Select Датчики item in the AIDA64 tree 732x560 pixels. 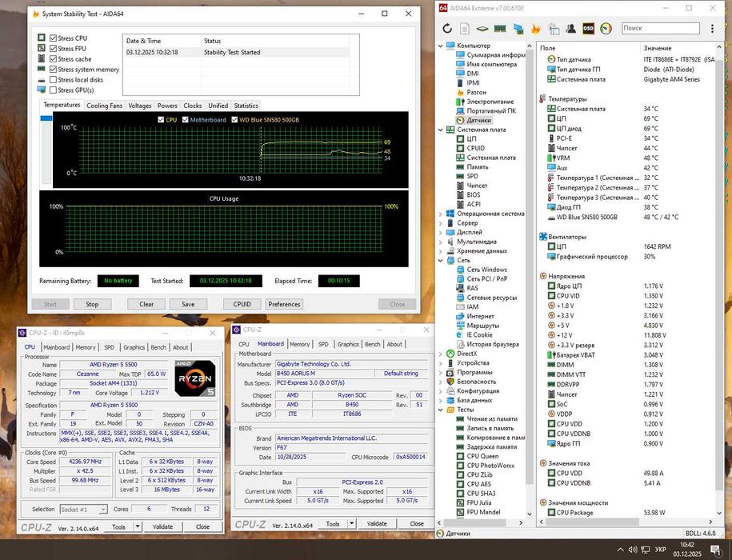(478, 120)
